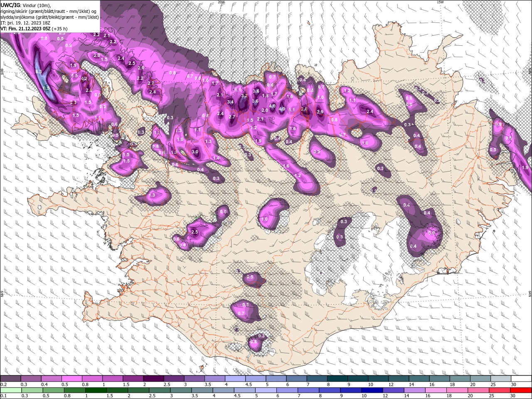The height and width of the screenshot is (399, 532).
Task: Pick the dark green 1 swatch in rain legend
Action: 95,390
